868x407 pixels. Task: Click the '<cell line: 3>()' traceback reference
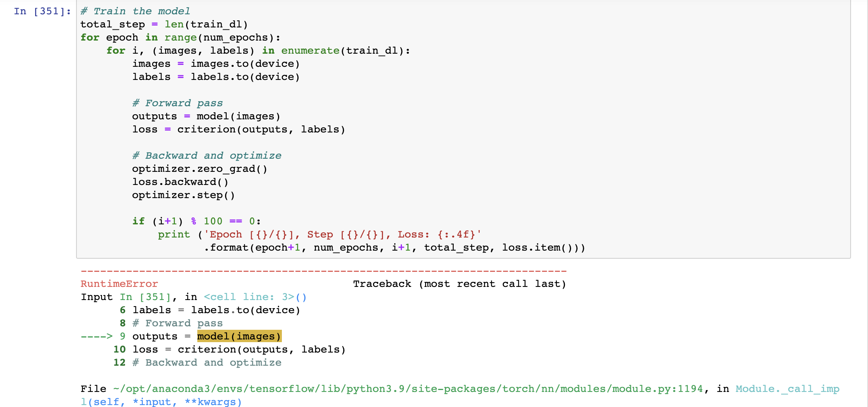(x=255, y=297)
